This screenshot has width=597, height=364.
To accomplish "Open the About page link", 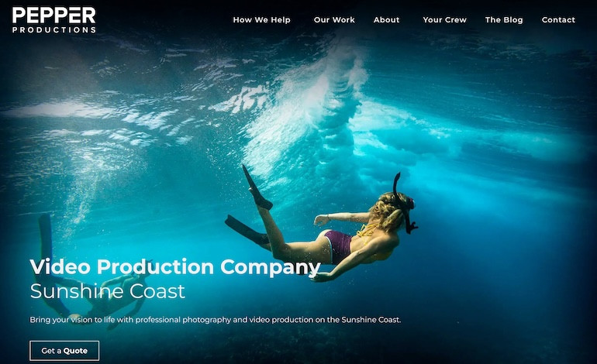I will [386, 20].
